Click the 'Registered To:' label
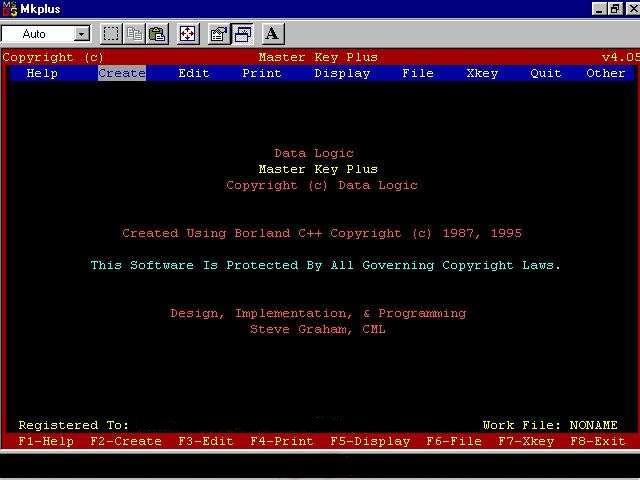The image size is (640, 480). coord(73,425)
